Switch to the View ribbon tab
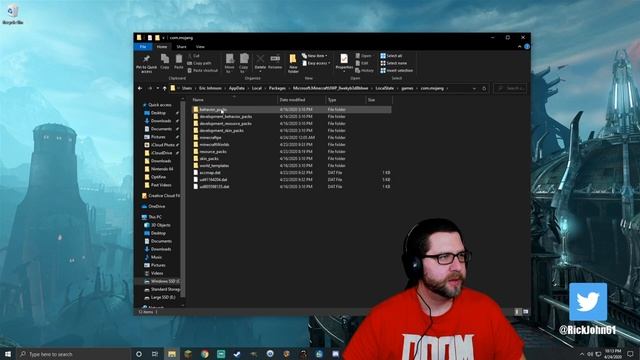 [x=200, y=47]
